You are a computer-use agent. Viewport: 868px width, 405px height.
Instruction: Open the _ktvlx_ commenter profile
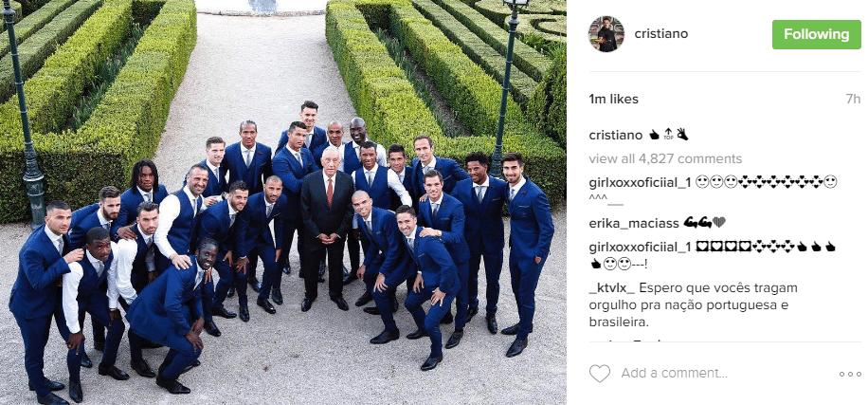611,288
